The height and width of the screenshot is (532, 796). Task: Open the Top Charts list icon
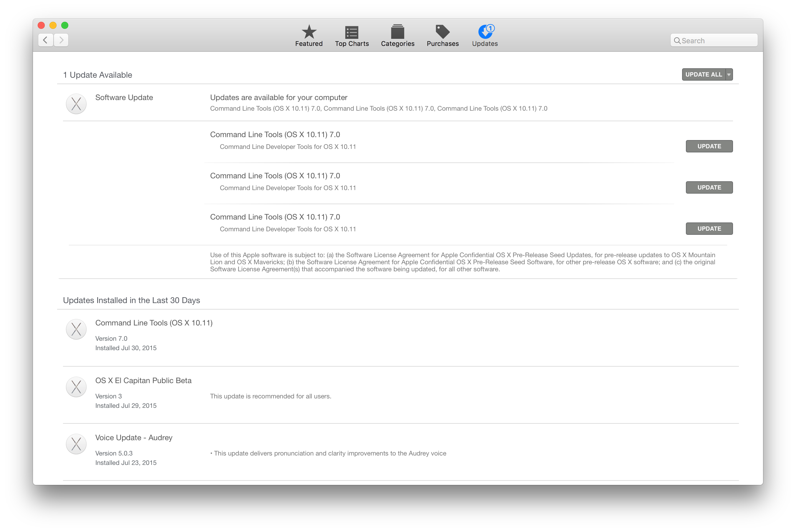pos(352,32)
